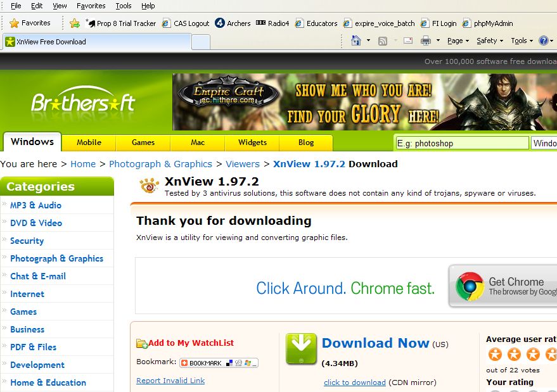Open the Archers bookmark

point(233,23)
